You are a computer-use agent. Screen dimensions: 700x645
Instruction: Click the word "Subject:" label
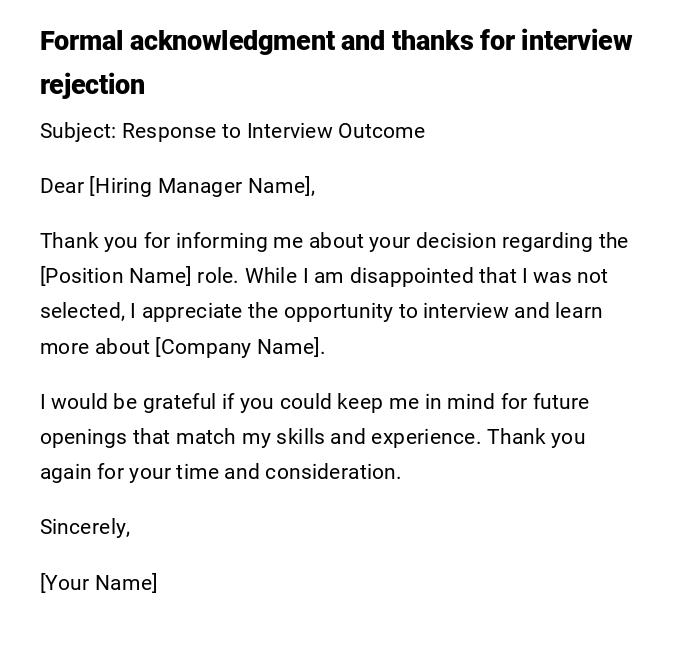[78, 131]
